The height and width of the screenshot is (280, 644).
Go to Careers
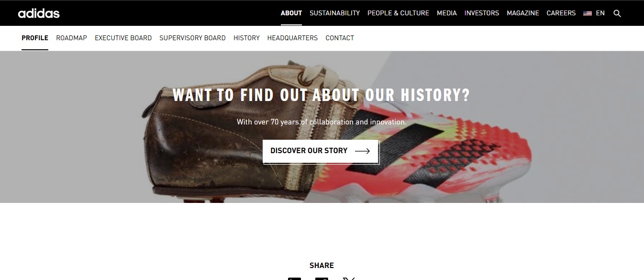coord(561,13)
